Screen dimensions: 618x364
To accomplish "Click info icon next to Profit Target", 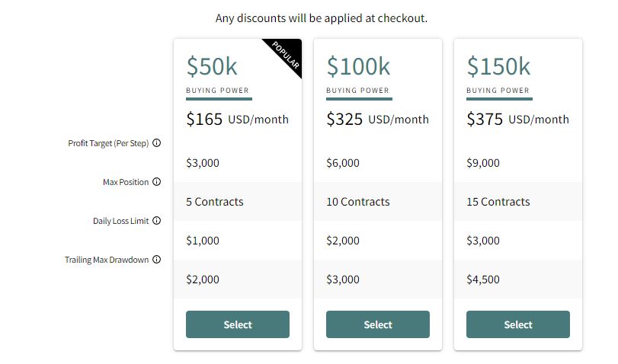I will (157, 143).
